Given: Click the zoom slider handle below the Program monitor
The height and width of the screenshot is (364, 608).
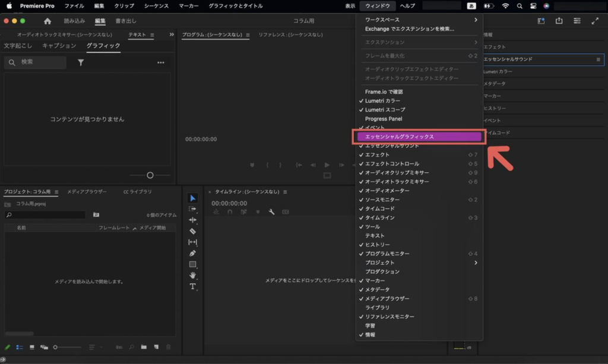Looking at the screenshot, I should pyautogui.click(x=150, y=175).
